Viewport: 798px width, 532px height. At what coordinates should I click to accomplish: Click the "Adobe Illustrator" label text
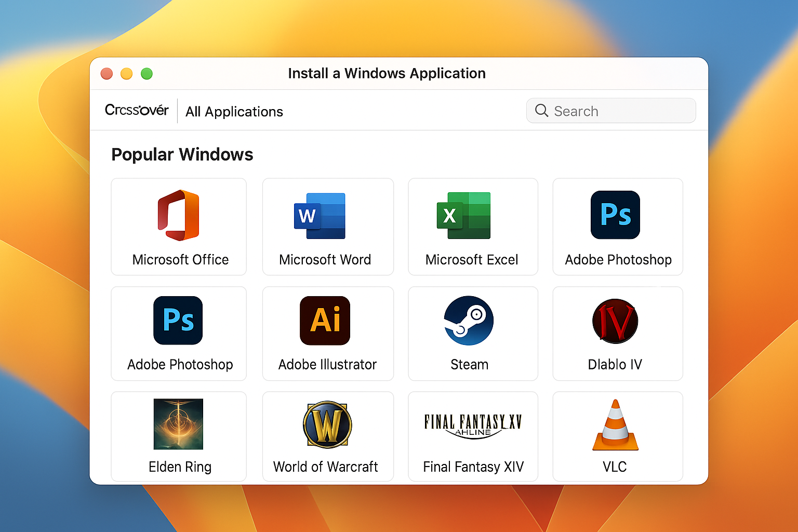(327, 364)
